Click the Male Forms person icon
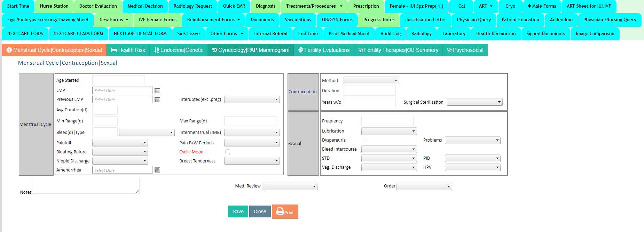Image resolution: width=644 pixels, height=232 pixels. tap(529, 6)
